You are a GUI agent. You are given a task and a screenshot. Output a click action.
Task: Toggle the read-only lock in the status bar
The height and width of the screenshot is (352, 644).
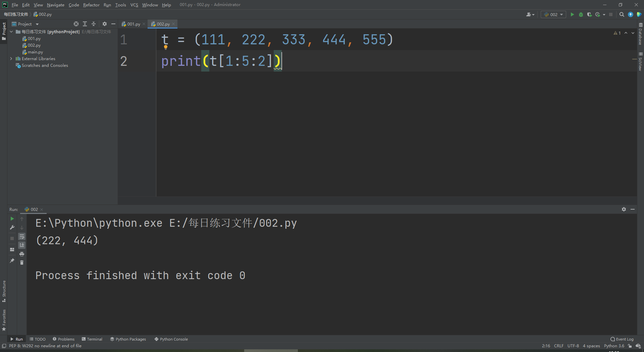[x=630, y=346]
